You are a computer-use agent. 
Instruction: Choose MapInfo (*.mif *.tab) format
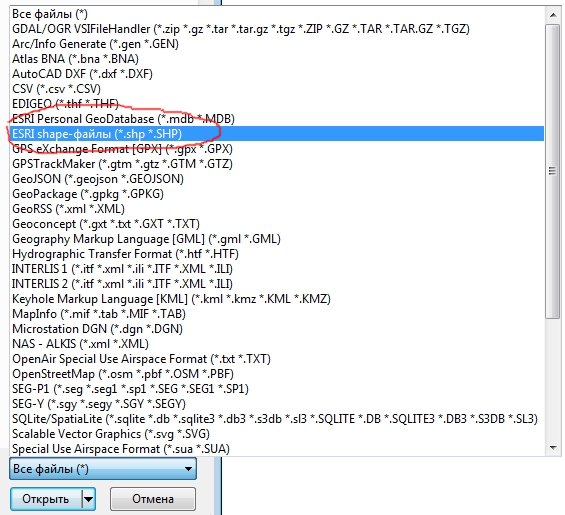pos(277,314)
